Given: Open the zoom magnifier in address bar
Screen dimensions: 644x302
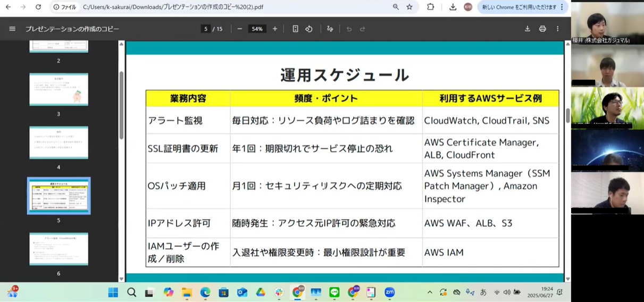Looking at the screenshot, I should (x=396, y=7).
